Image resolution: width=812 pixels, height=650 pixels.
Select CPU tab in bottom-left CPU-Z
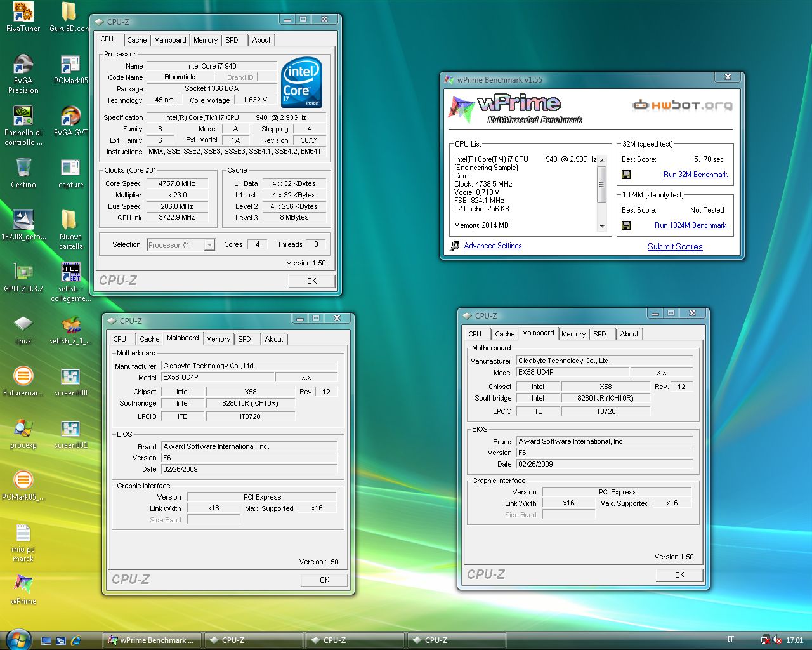[x=120, y=339]
